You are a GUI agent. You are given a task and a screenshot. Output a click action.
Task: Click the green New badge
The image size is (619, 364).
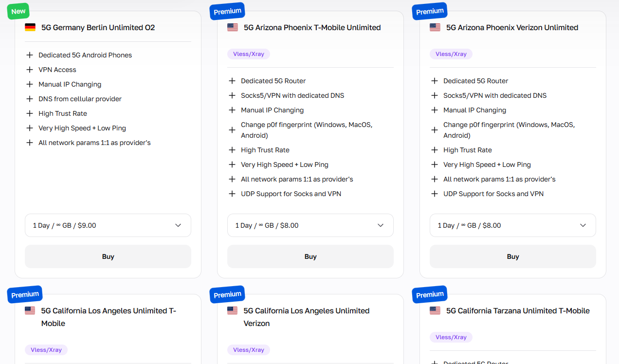coord(18,11)
